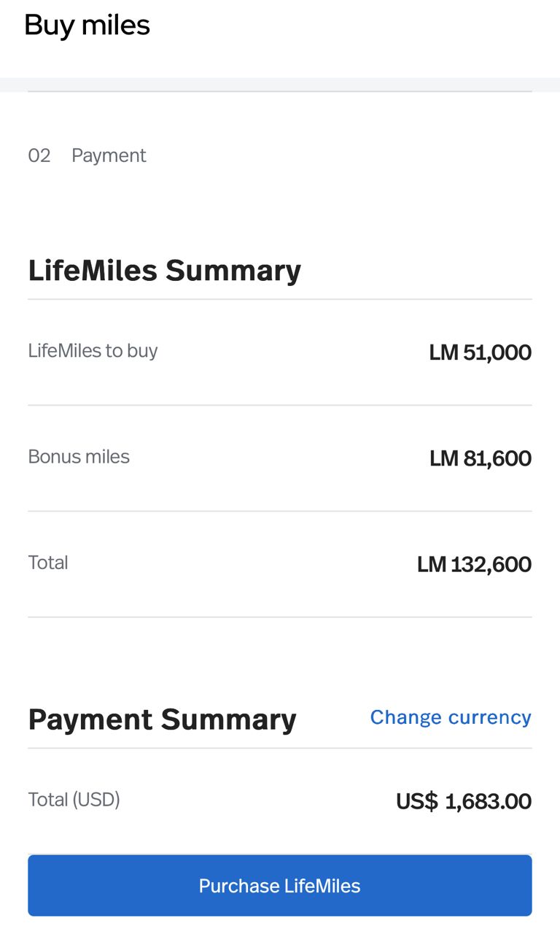Screen dimensions: 560x934
Task: Click the divider between Bonus miles and Total
Action: pos(280,511)
